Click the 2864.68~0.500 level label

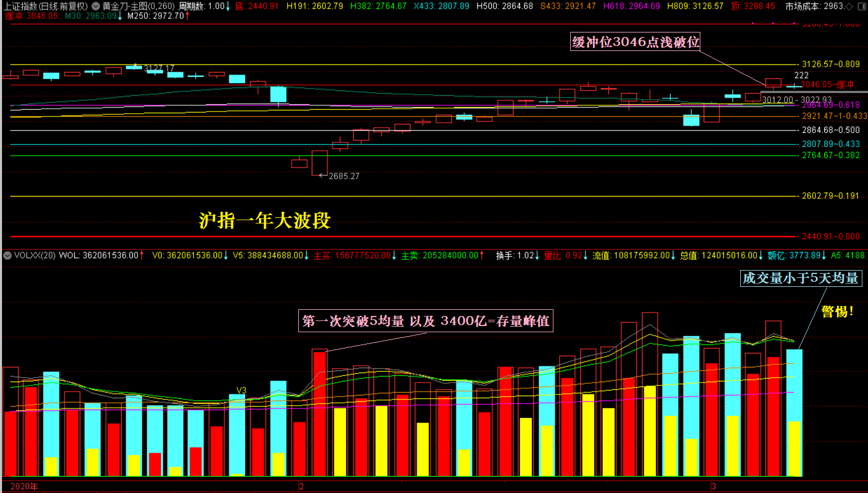[x=830, y=130]
